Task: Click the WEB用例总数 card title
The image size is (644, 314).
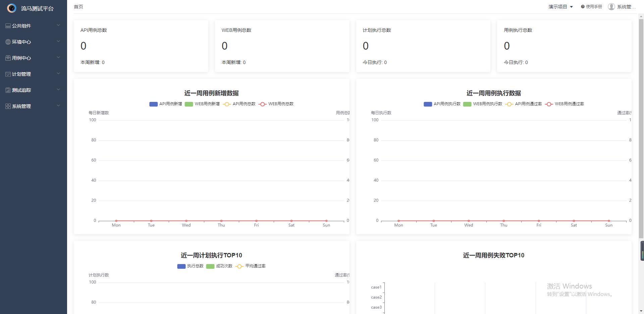Action: (x=236, y=30)
